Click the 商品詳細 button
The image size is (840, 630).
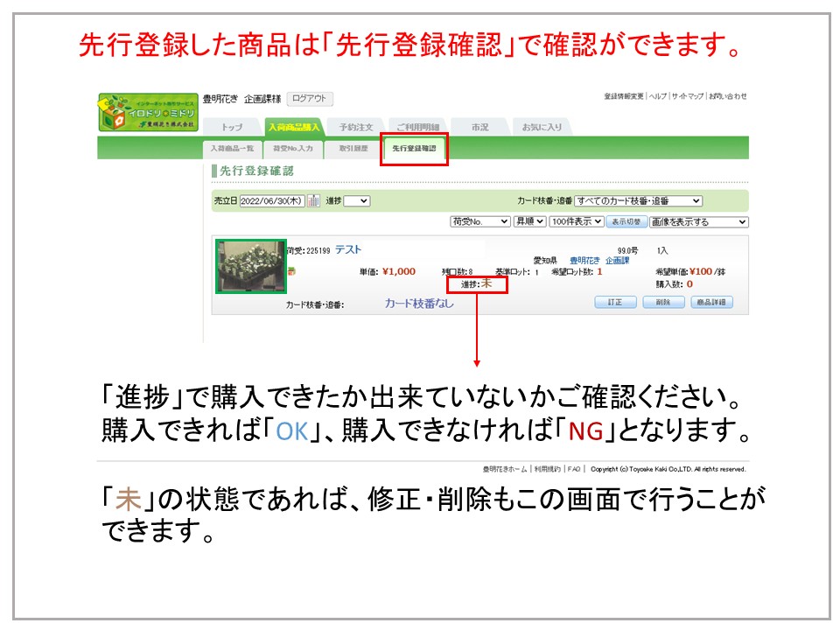point(711,303)
